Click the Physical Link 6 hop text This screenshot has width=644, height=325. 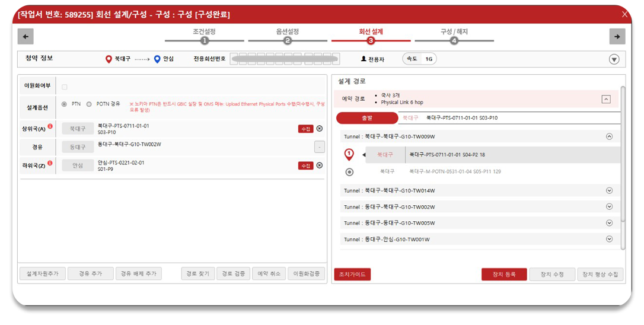401,103
